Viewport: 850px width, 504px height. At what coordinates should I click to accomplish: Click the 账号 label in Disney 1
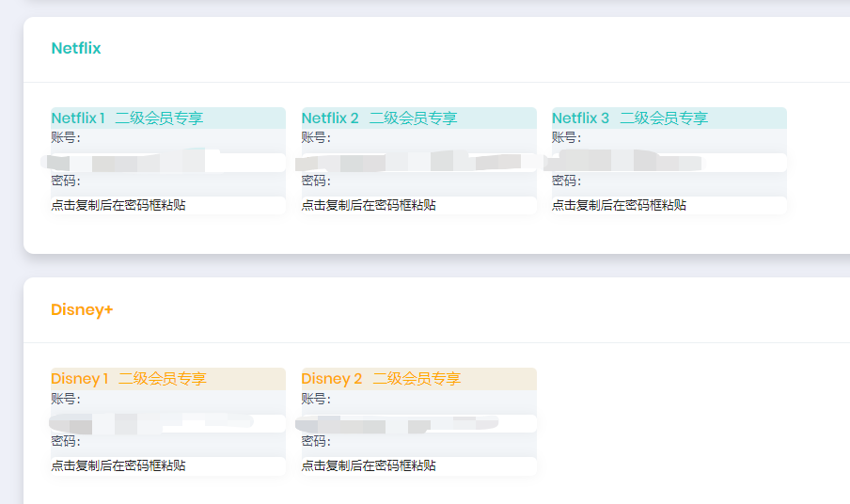(x=66, y=399)
